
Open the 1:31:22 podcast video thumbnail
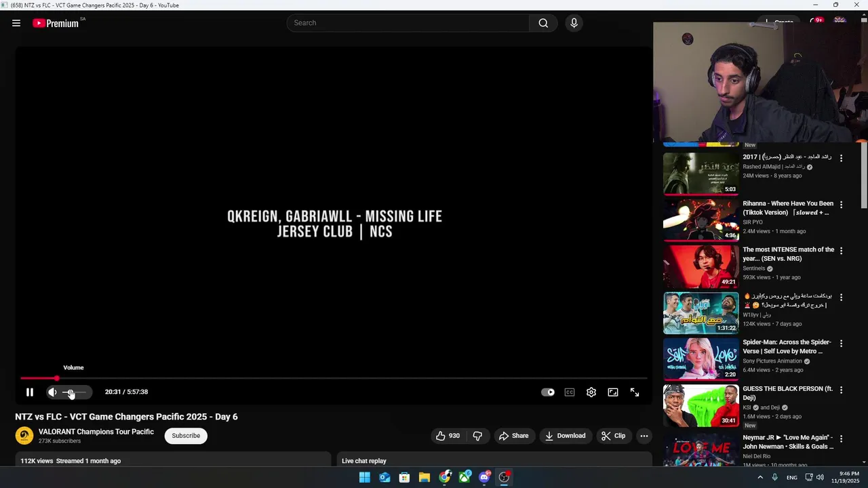coord(701,312)
